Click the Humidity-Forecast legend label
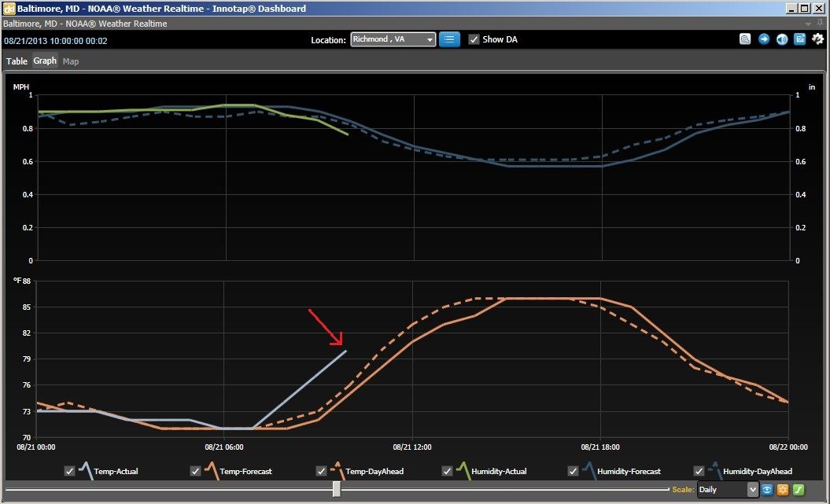The width and height of the screenshot is (830, 504). (629, 471)
